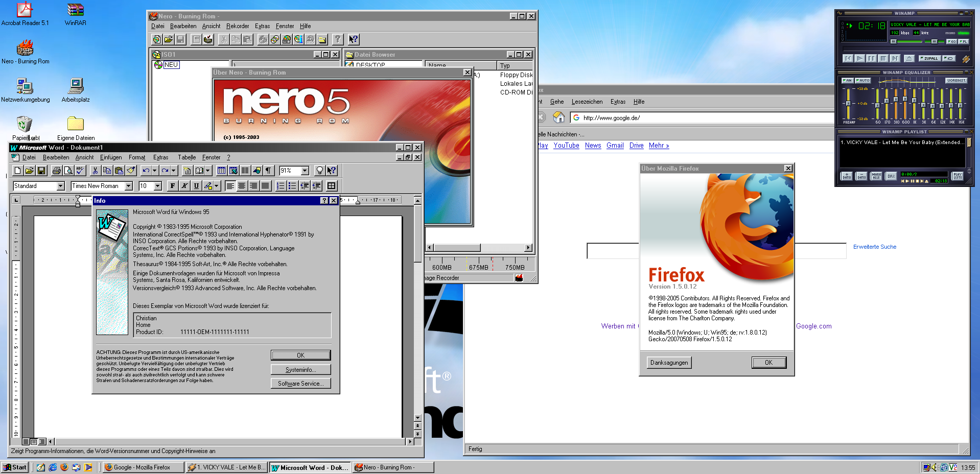Click the Open folder icon in Nero's toolbar

pyautogui.click(x=169, y=39)
